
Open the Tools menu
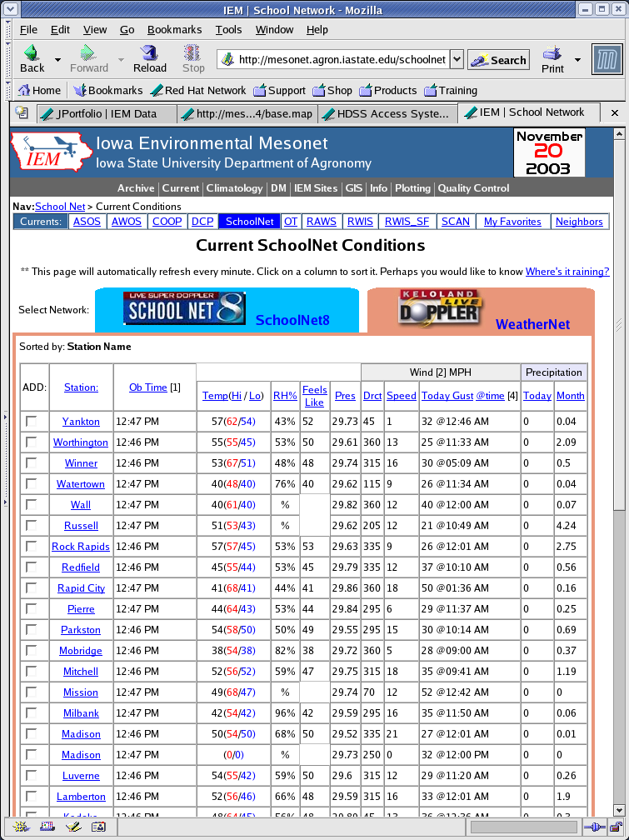tap(229, 30)
